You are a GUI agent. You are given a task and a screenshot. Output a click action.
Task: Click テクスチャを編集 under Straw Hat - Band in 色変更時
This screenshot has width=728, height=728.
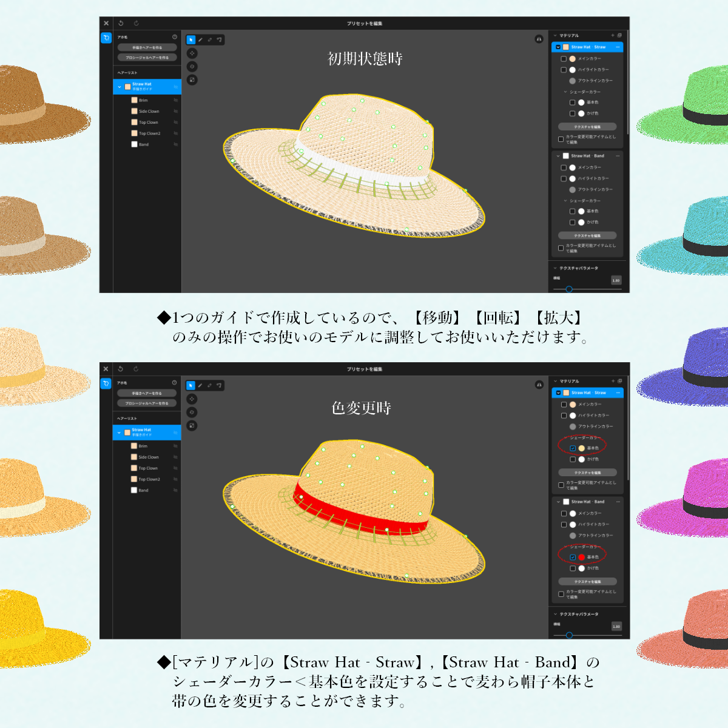tap(587, 582)
